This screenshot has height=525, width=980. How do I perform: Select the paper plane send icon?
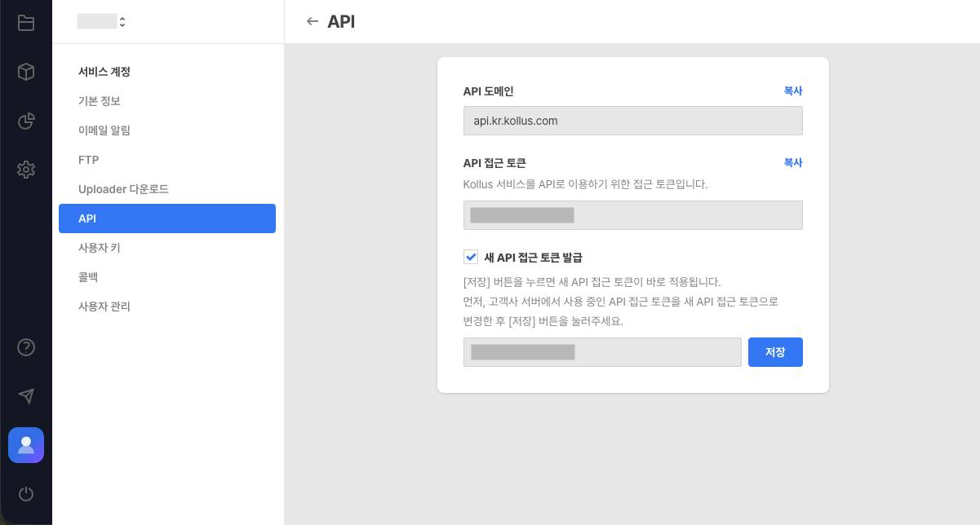(25, 396)
